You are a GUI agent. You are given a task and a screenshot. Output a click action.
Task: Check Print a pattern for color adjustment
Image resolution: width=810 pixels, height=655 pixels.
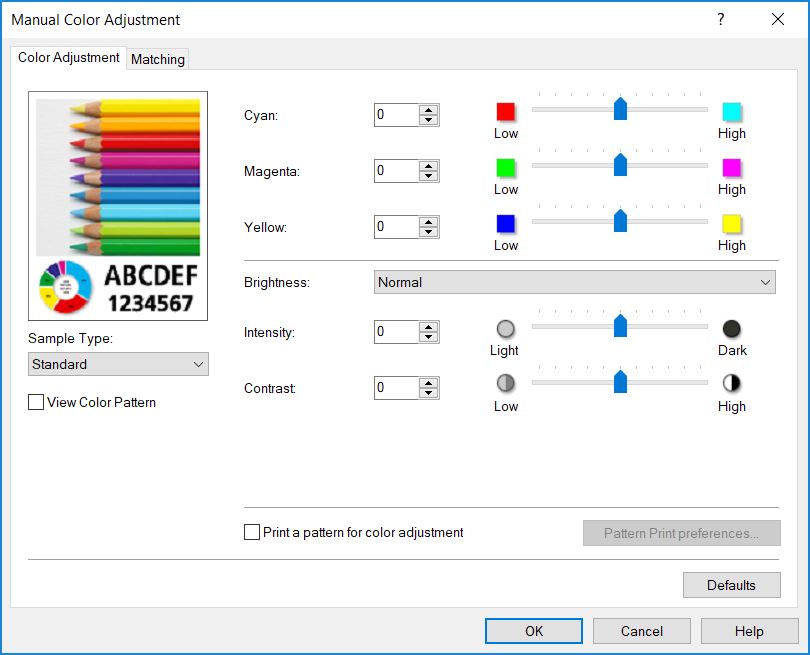(x=252, y=533)
